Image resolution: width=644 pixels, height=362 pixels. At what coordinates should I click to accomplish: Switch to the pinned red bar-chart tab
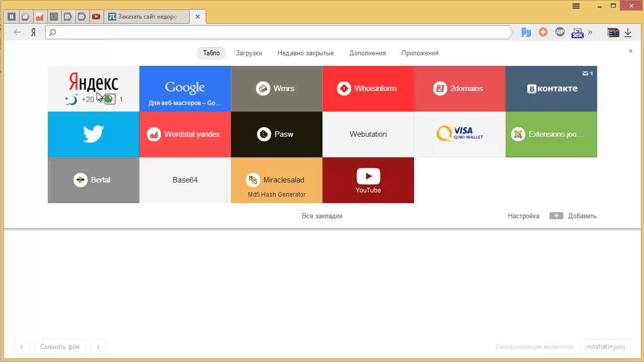[x=40, y=17]
